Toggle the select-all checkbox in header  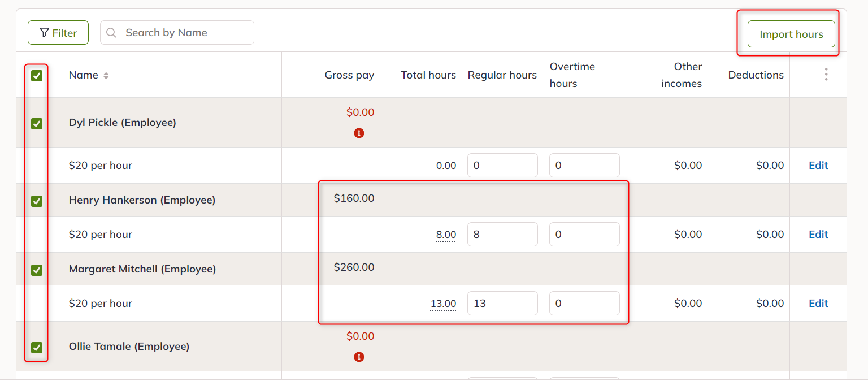pyautogui.click(x=37, y=75)
